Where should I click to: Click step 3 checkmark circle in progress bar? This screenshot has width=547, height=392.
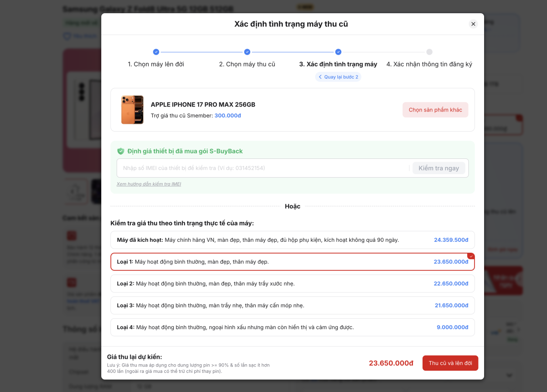338,52
